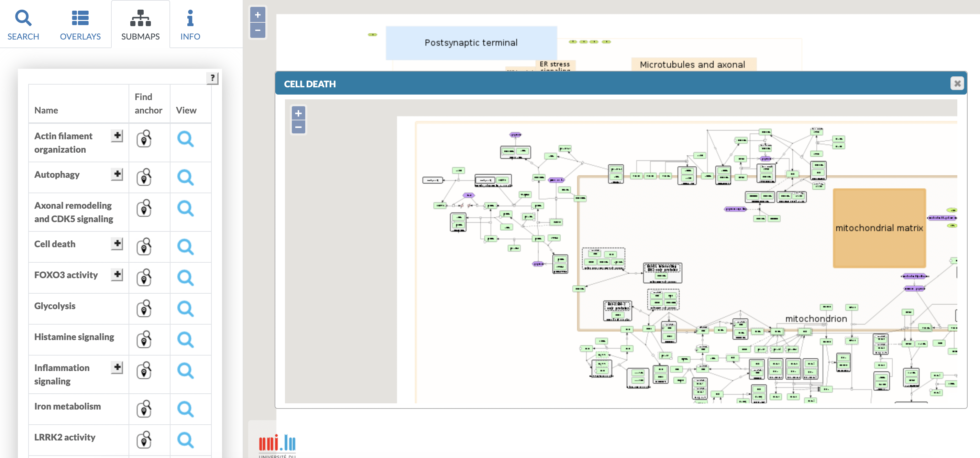Screen dimensions: 980x458
Task: View the Autophagy submap
Action: pyautogui.click(x=186, y=177)
